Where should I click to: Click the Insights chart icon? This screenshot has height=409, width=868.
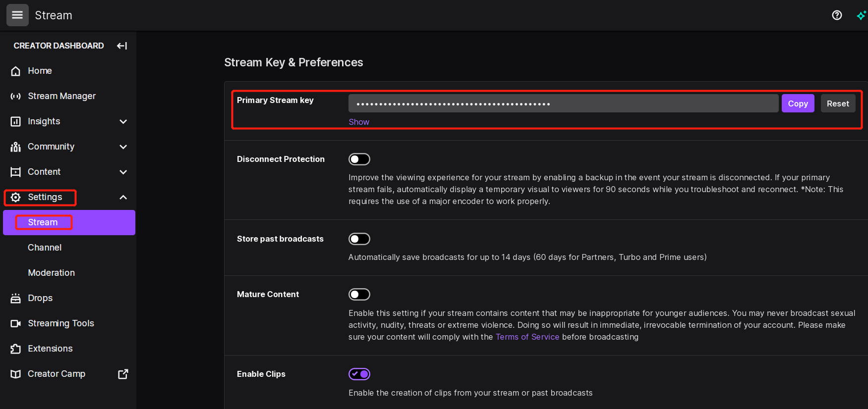click(x=16, y=121)
